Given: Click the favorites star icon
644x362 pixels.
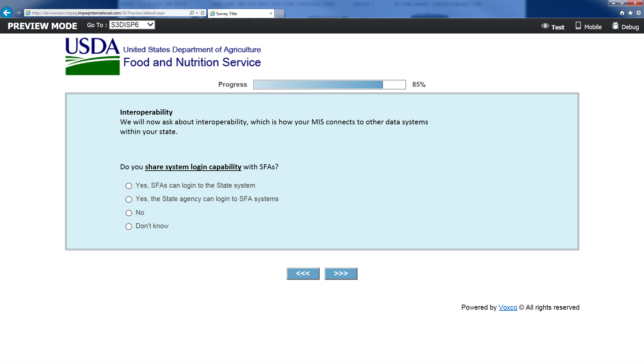Looking at the screenshot, I should 630,13.
